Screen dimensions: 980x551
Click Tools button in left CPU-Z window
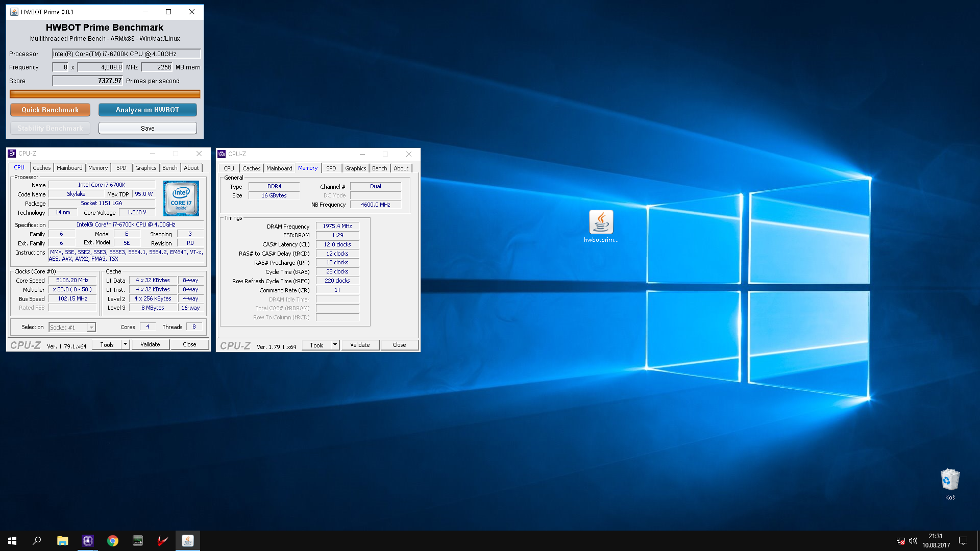[107, 345]
